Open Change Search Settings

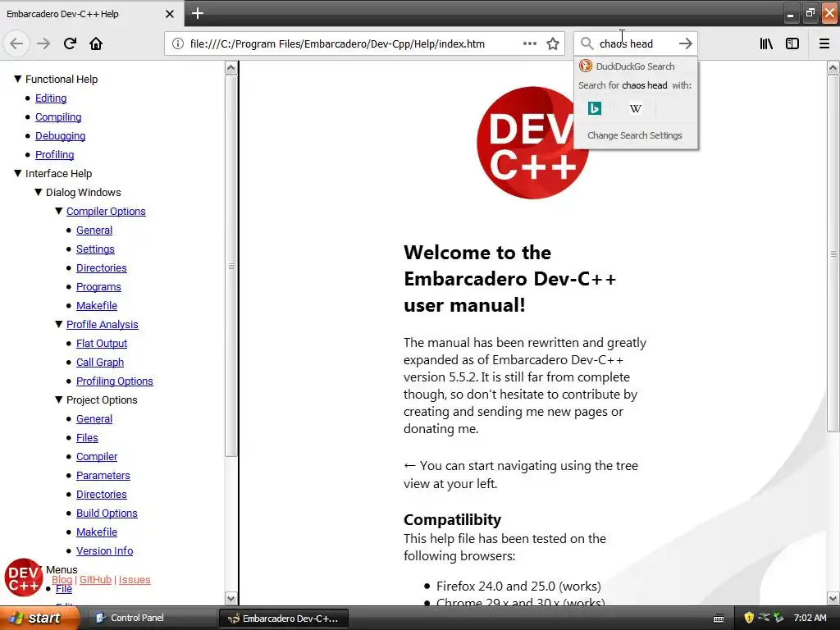[635, 135]
